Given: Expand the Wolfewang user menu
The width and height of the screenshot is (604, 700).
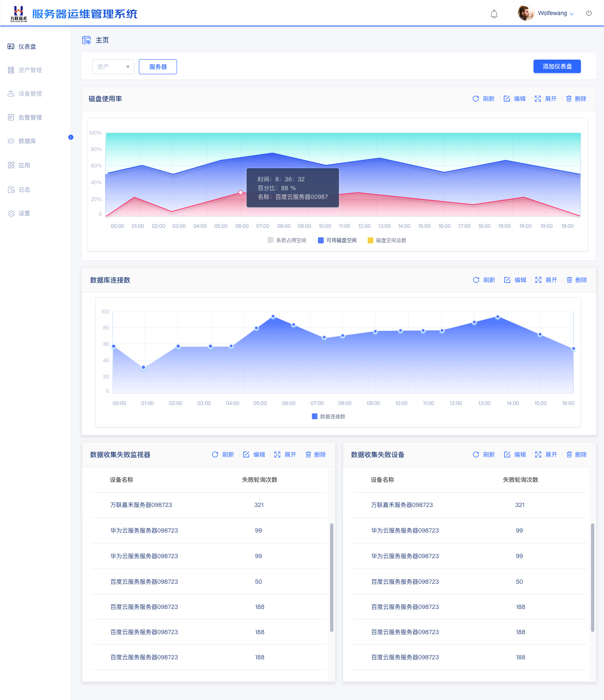Looking at the screenshot, I should coord(555,13).
